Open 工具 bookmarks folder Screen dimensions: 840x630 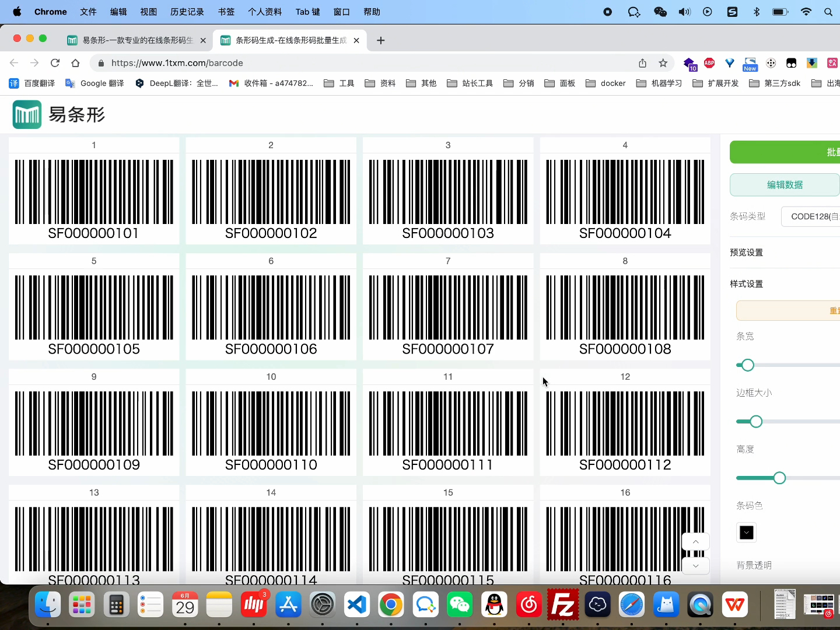pos(339,83)
